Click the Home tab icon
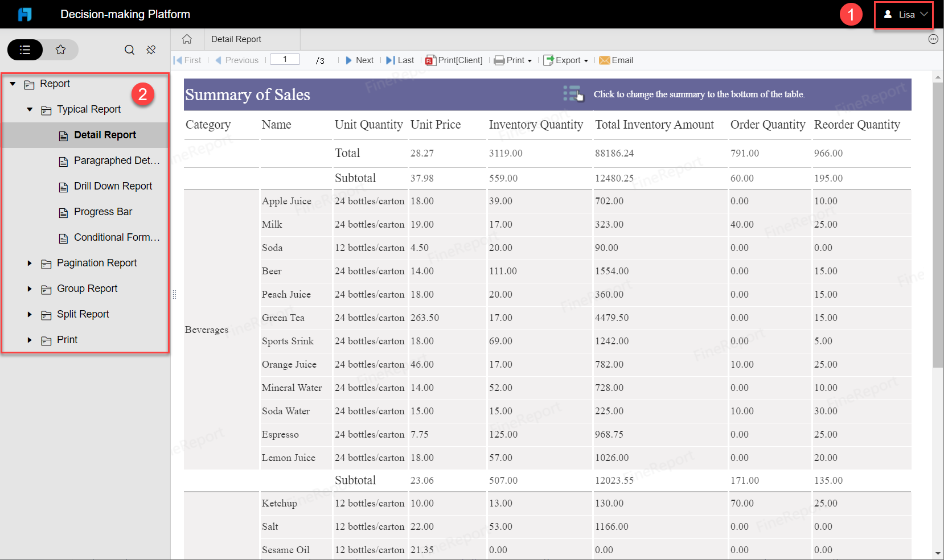944x560 pixels. [x=187, y=39]
